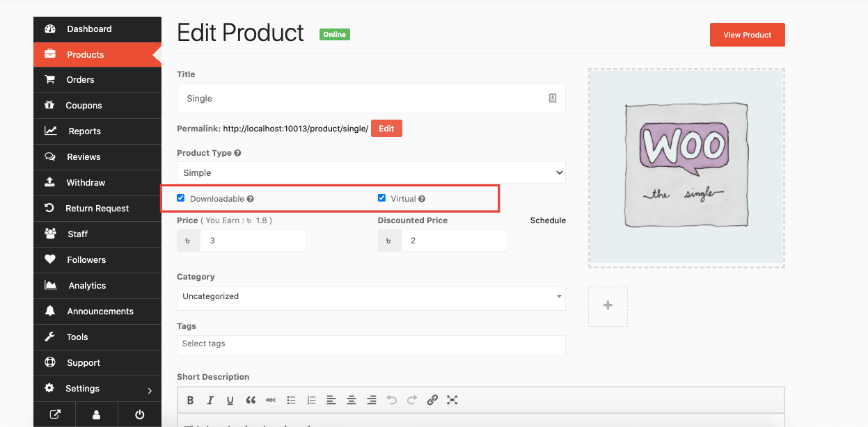Open the edit profile user icon
This screenshot has width=868, height=427.
(97, 414)
